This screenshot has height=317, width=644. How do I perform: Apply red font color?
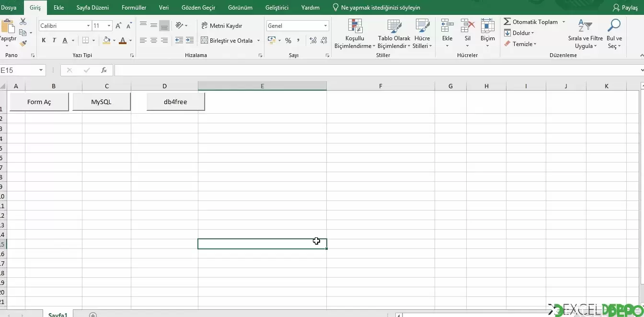click(123, 41)
